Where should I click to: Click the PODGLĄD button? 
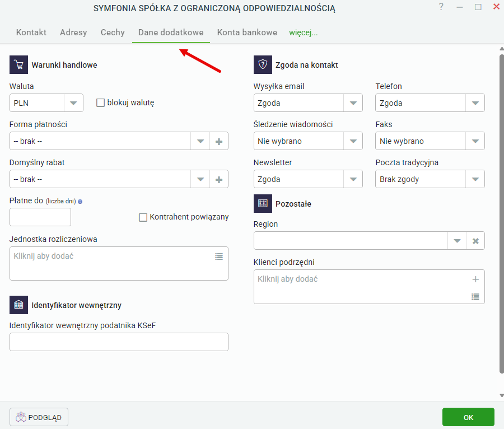click(39, 417)
